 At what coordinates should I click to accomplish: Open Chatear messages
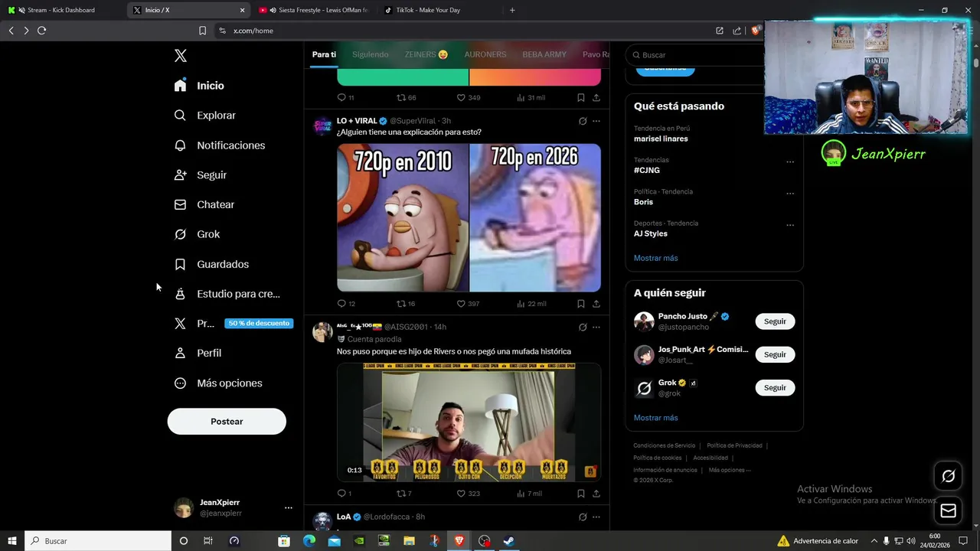click(x=204, y=204)
